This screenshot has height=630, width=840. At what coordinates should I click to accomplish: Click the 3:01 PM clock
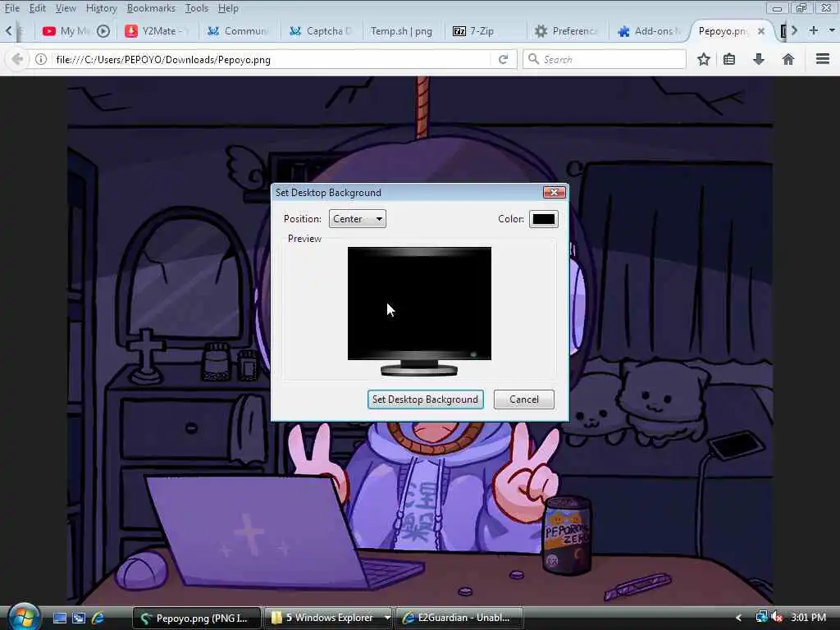[808, 618]
